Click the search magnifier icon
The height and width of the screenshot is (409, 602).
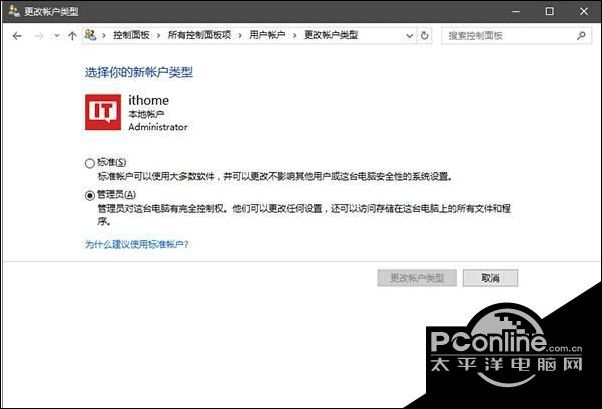581,36
